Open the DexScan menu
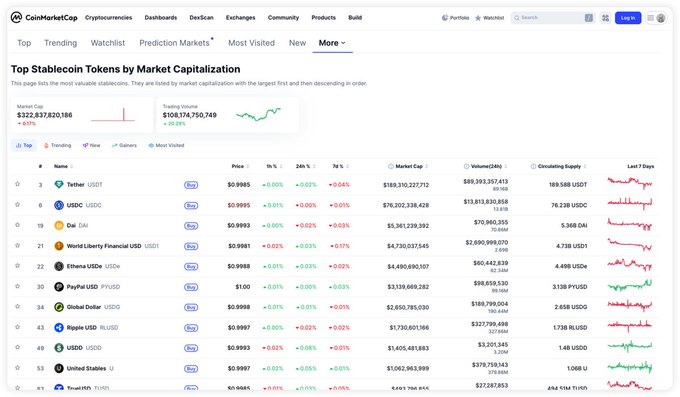Viewport: 680px width, 397px height. [202, 18]
